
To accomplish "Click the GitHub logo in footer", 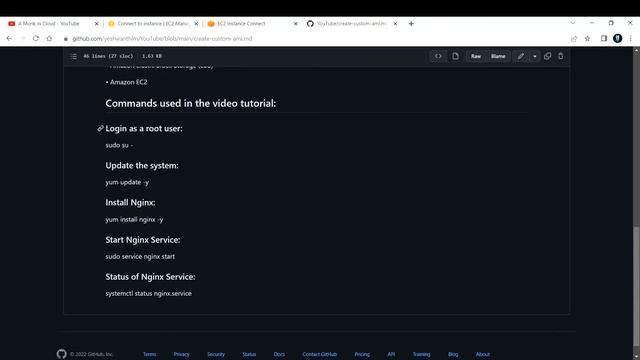I will coord(62,354).
